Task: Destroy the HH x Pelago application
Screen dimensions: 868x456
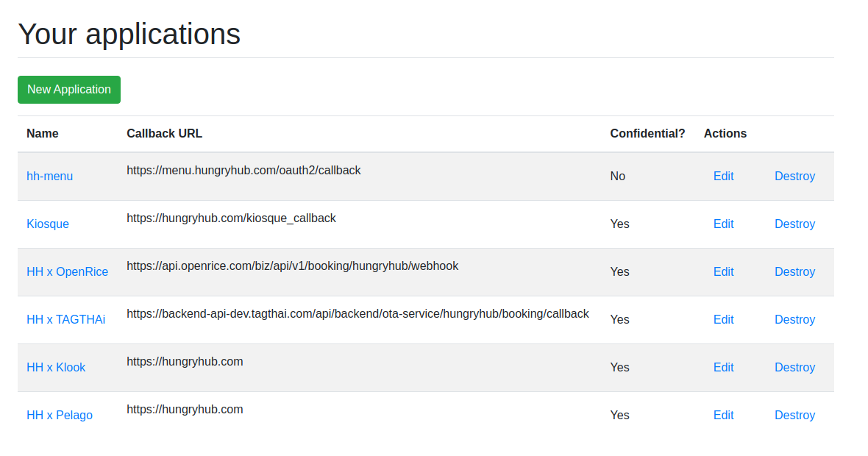Action: point(794,416)
